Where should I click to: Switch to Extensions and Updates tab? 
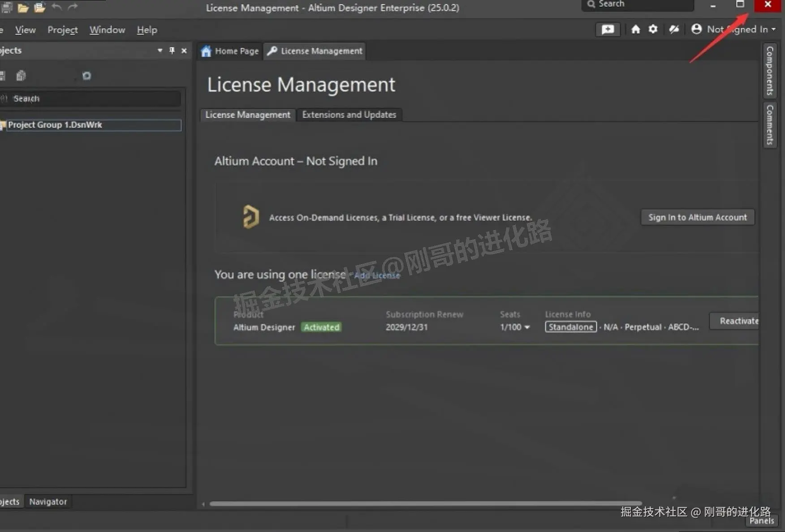coord(349,115)
